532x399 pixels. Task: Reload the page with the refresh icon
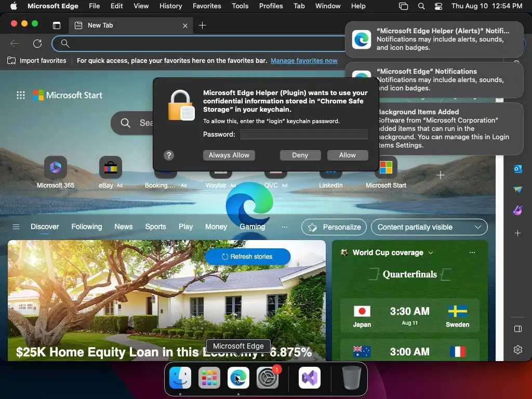pyautogui.click(x=37, y=44)
